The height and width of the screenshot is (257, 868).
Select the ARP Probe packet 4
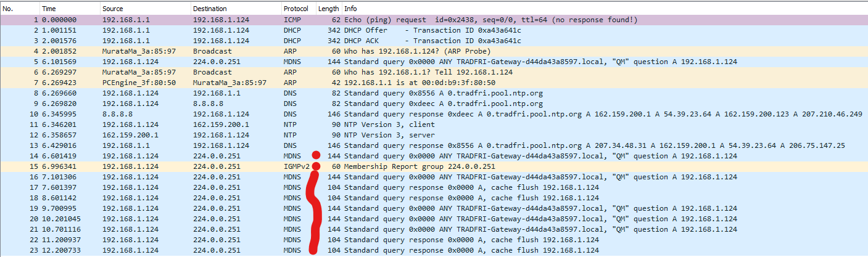pos(434,51)
